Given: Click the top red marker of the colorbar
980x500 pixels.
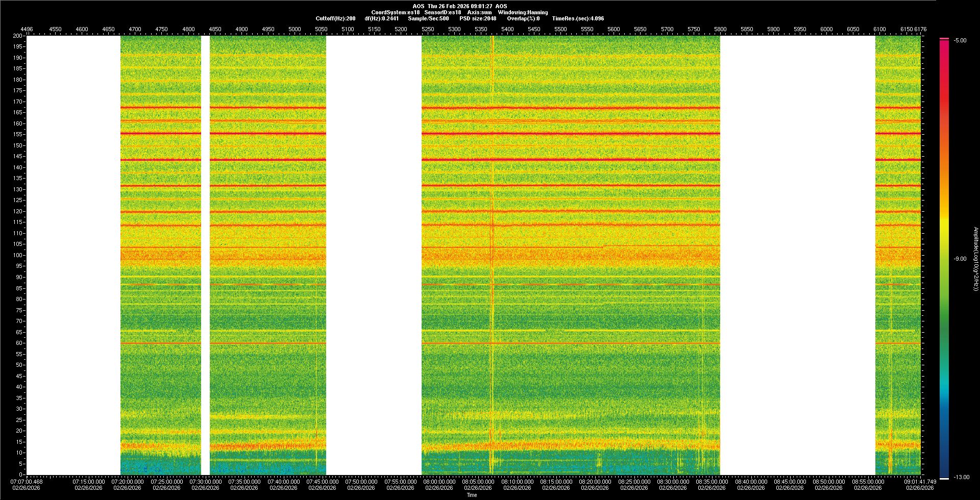Looking at the screenshot, I should point(944,39).
